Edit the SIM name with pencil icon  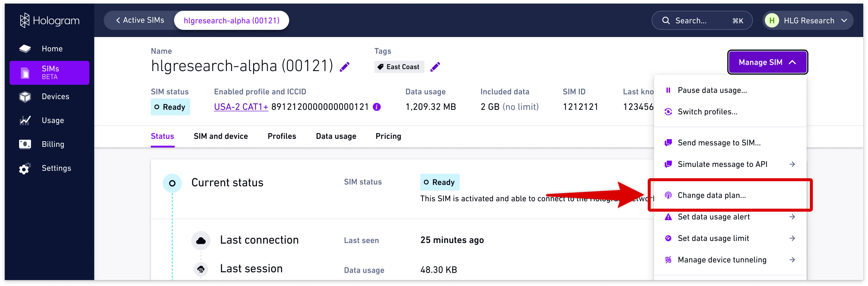(x=344, y=67)
